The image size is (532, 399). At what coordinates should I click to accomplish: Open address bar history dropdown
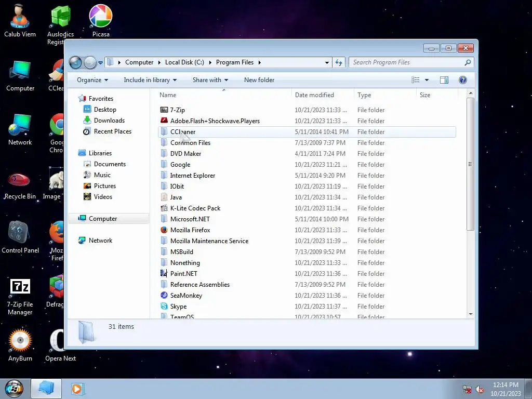pos(327,63)
